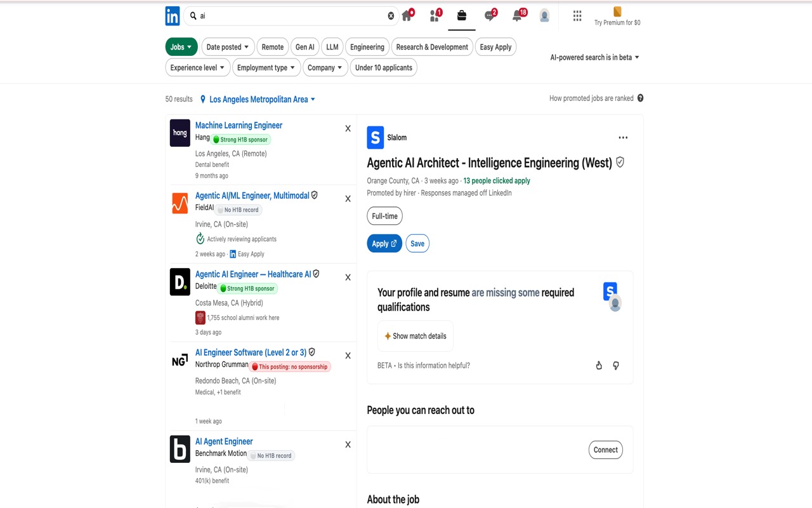The width and height of the screenshot is (812, 508).
Task: Click the promoted jobs help question icon
Action: pyautogui.click(x=640, y=98)
